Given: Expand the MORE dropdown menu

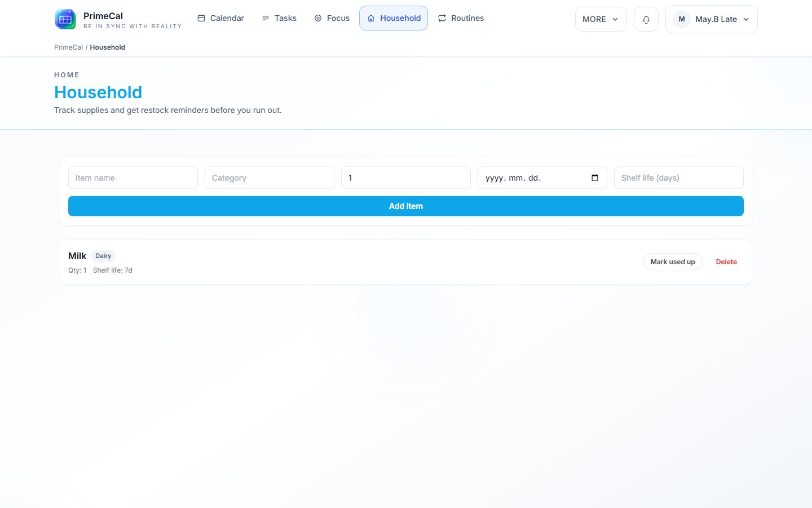Looking at the screenshot, I should tap(601, 19).
